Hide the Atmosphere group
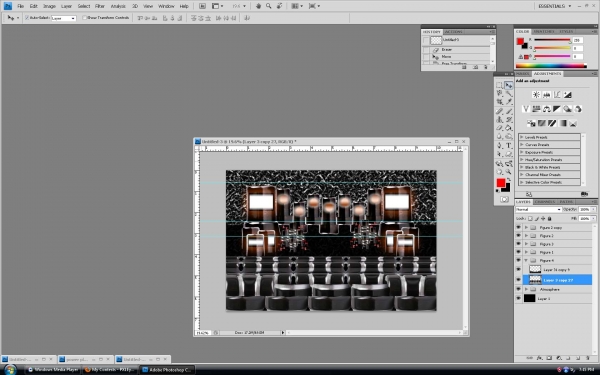This screenshot has width=600, height=375. click(x=518, y=289)
